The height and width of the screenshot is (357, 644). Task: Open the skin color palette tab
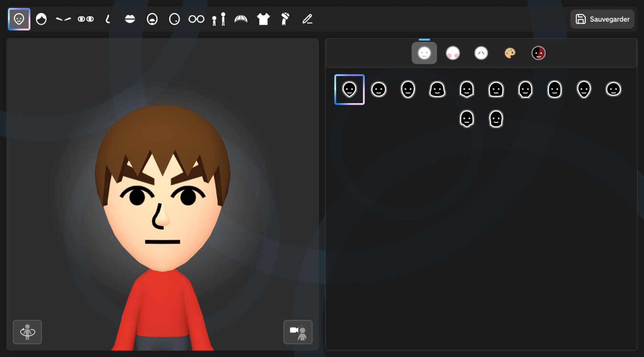510,53
